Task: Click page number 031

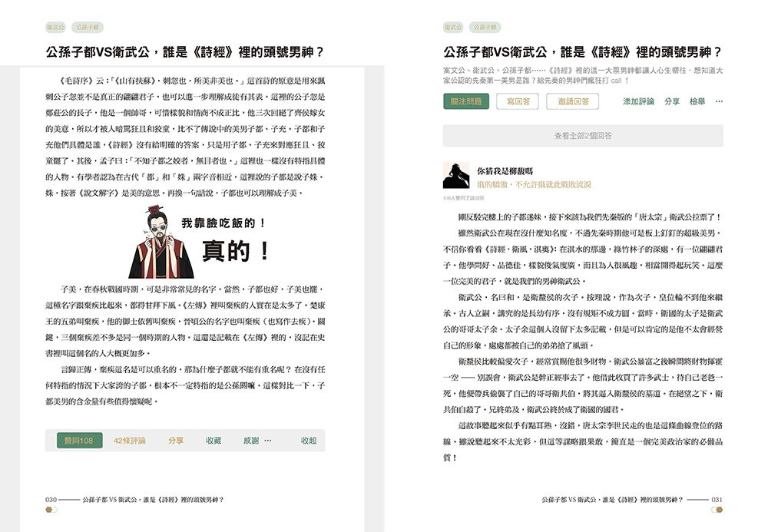Action: 717,500
